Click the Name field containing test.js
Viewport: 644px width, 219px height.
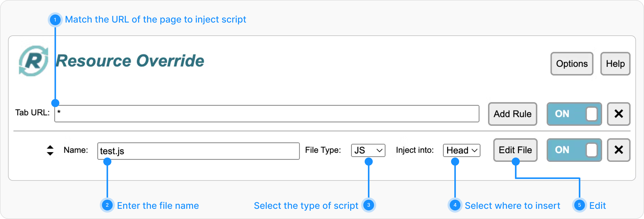coord(198,151)
